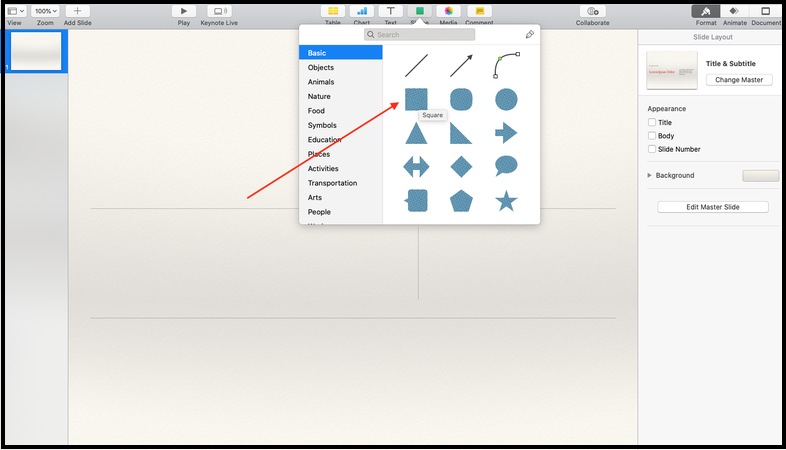Screen dimensions: 786x450
Task: Open the Zoom percentage dropdown
Action: pyautogui.click(x=46, y=11)
